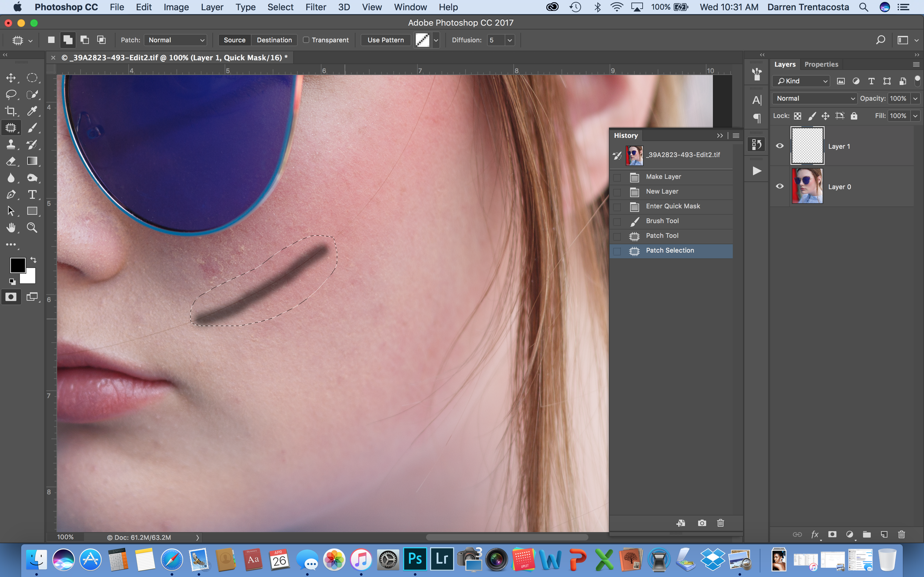Click the Use Pattern button
The image size is (924, 577).
click(385, 40)
